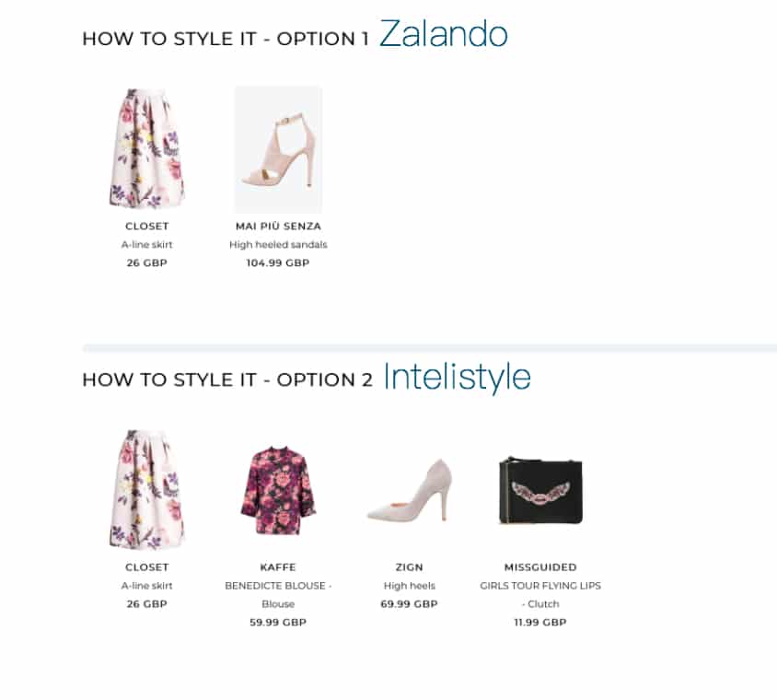Open the Mai Più Senza sandal image

[x=278, y=149]
